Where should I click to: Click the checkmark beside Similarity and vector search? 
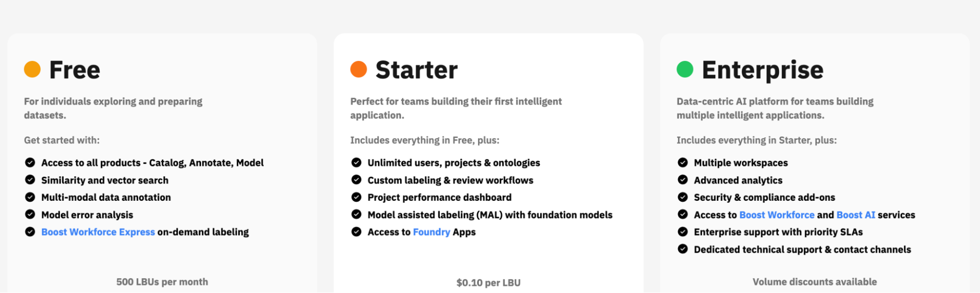pos(30,180)
